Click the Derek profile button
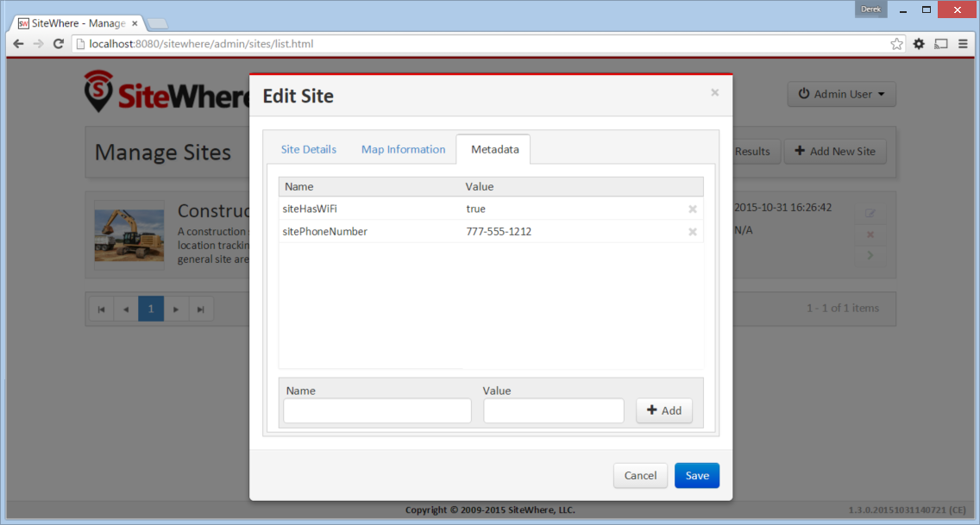 (x=870, y=9)
